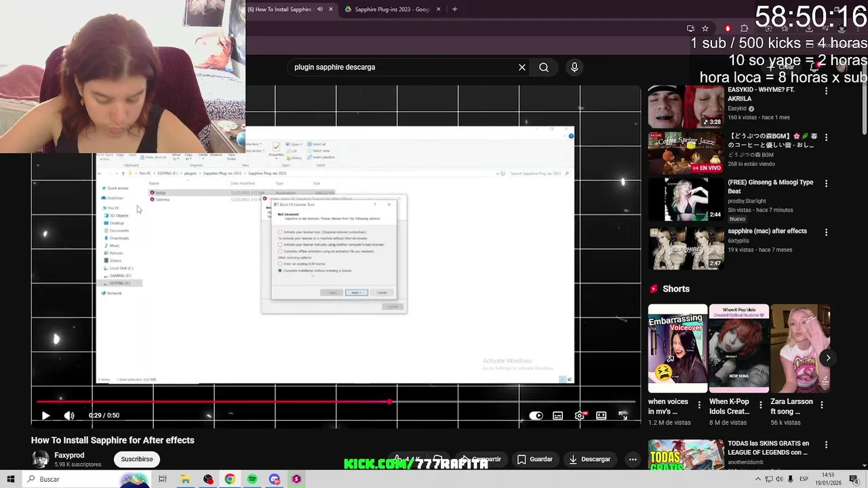This screenshot has width=868, height=488.
Task: Bookmark this page with star icon
Action: pos(705,28)
